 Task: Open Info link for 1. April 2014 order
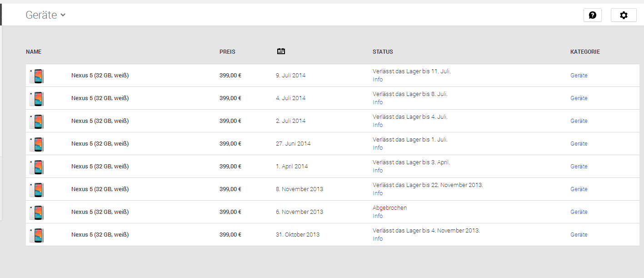click(378, 171)
